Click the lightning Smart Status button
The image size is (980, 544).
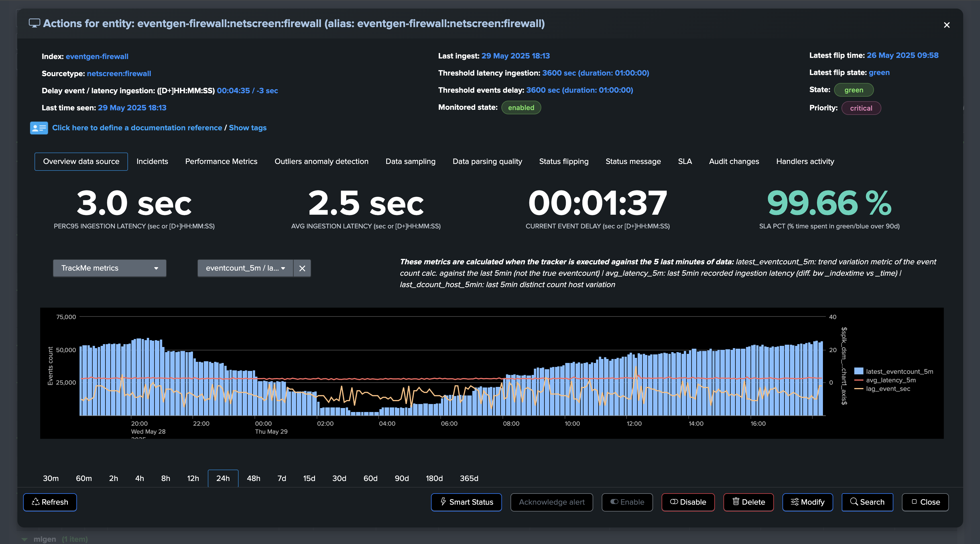(x=466, y=502)
